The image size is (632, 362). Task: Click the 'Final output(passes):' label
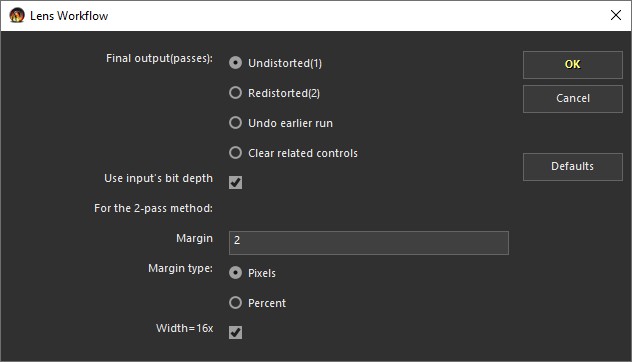pyautogui.click(x=159, y=58)
